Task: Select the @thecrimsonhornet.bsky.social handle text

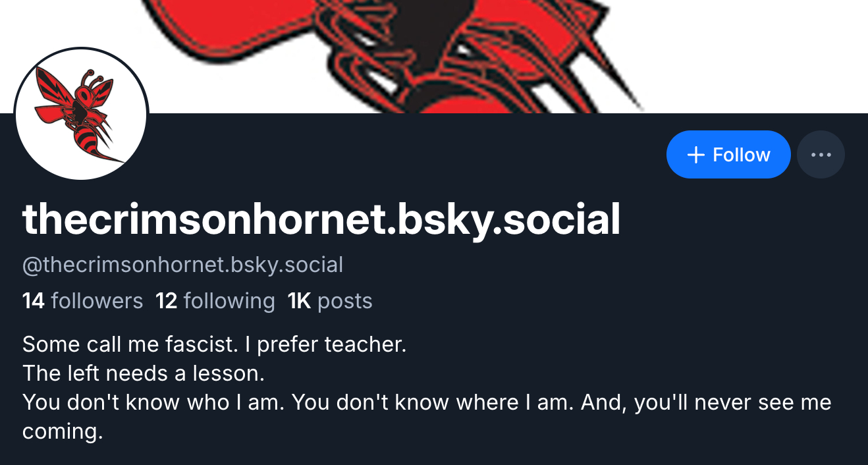Action: pos(182,265)
